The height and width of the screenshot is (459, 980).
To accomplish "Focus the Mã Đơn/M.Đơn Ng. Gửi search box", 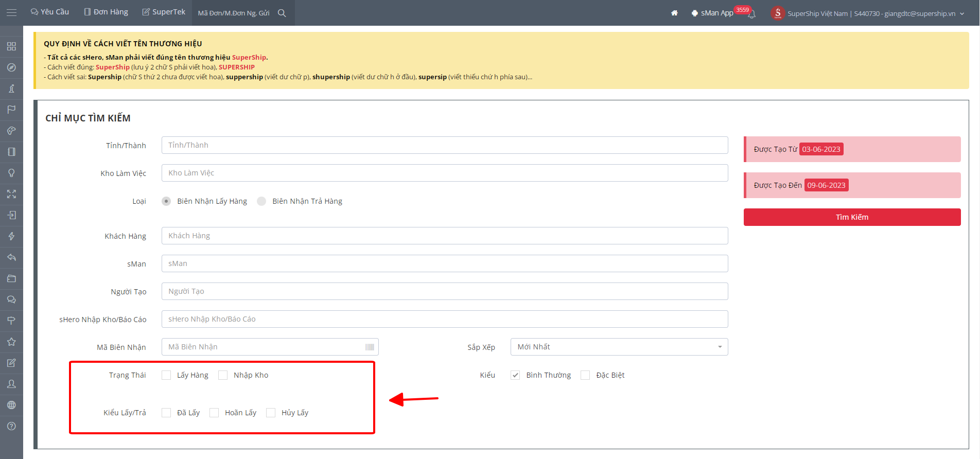I will pyautogui.click(x=234, y=13).
